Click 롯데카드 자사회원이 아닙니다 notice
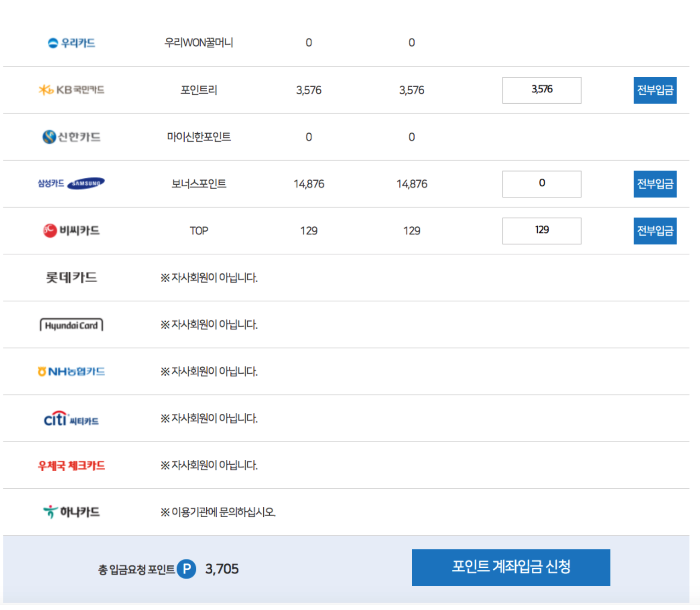Image resolution: width=700 pixels, height=610 pixels. pyautogui.click(x=209, y=277)
